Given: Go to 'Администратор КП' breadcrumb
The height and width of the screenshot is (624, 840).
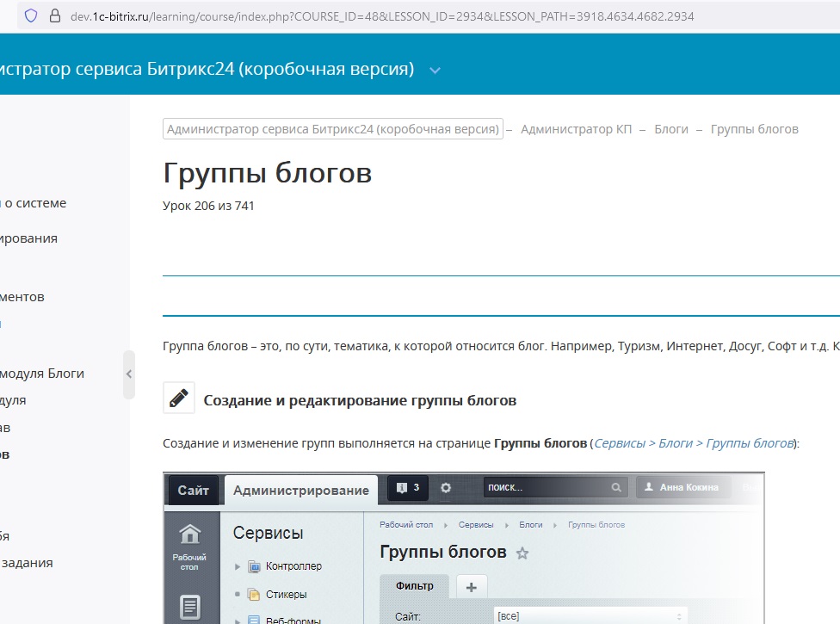Looking at the screenshot, I should point(576,129).
